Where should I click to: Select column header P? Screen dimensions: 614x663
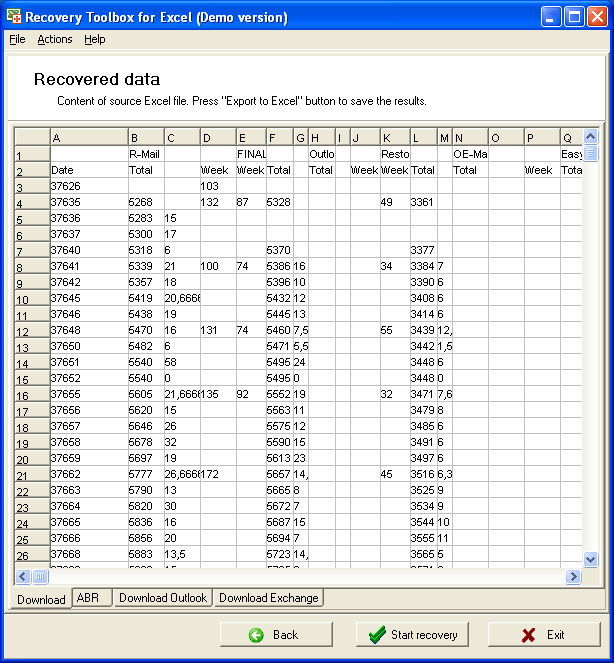pos(542,137)
